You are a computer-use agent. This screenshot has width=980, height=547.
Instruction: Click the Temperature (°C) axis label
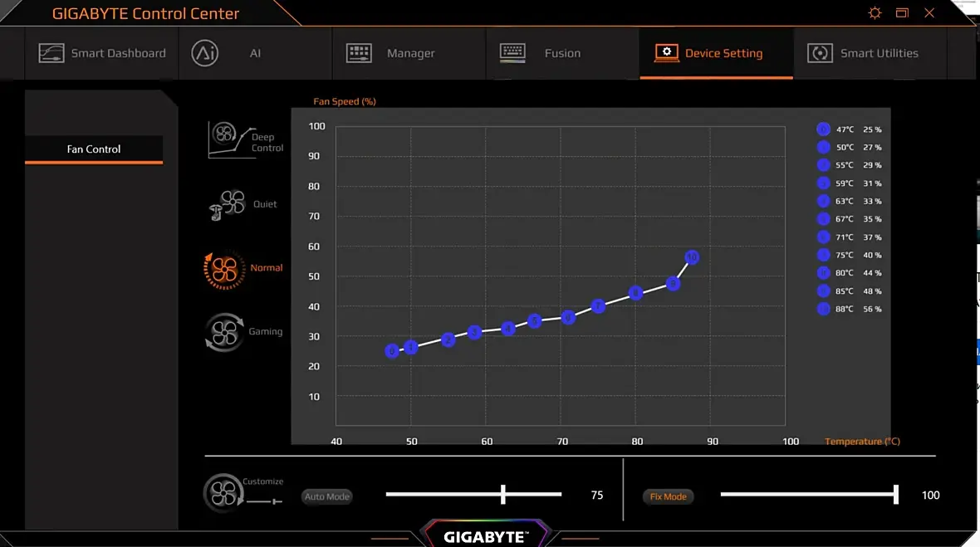862,442
